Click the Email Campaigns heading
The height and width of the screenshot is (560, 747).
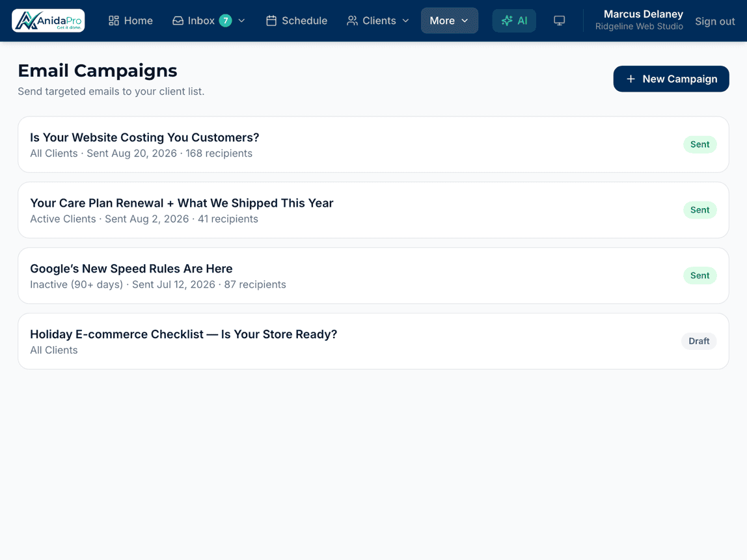[98, 70]
